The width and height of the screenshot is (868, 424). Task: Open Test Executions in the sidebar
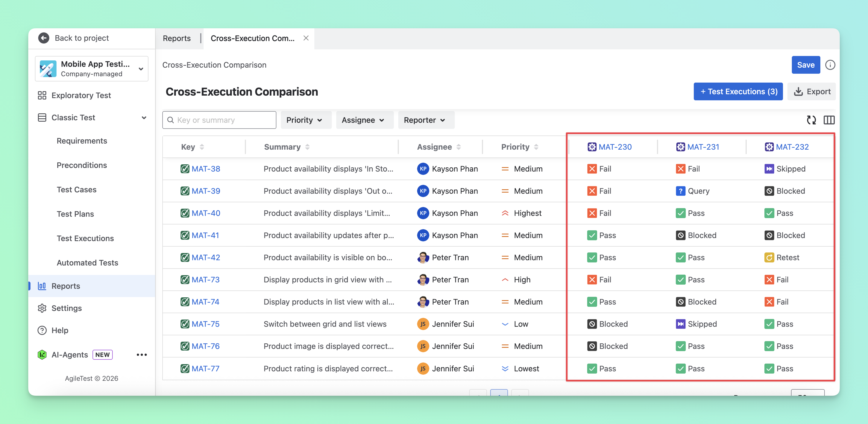tap(85, 238)
